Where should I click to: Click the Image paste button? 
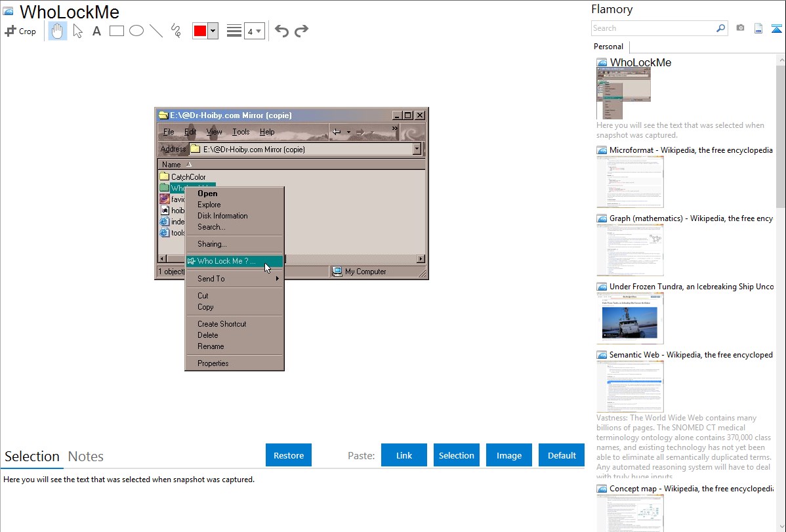508,455
